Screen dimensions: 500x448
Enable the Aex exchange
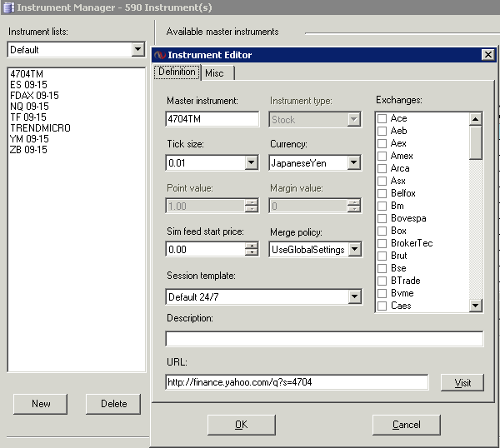pos(382,143)
